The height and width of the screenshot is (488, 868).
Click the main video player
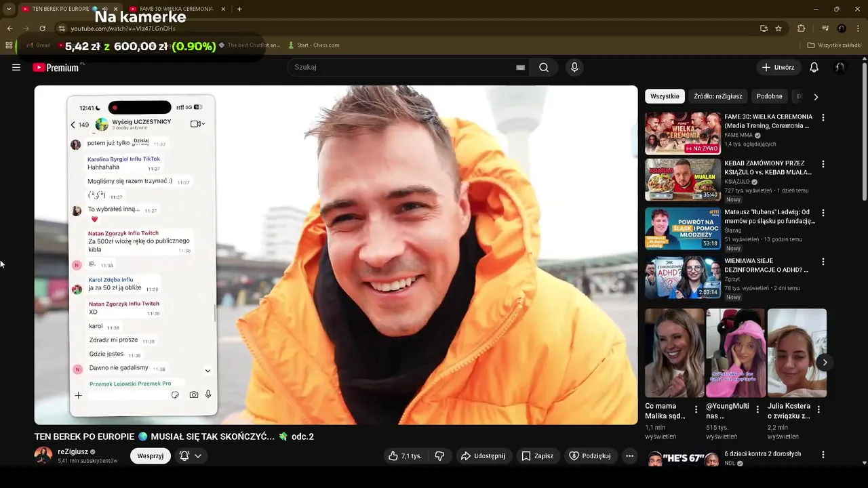[x=336, y=255]
